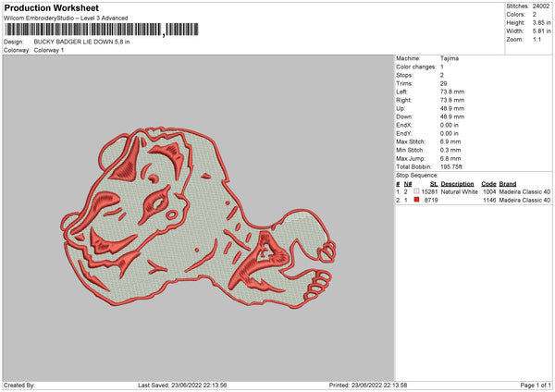This screenshot has height=392, width=555.
Task: Click the Colorway 1 value
Action: [49, 50]
